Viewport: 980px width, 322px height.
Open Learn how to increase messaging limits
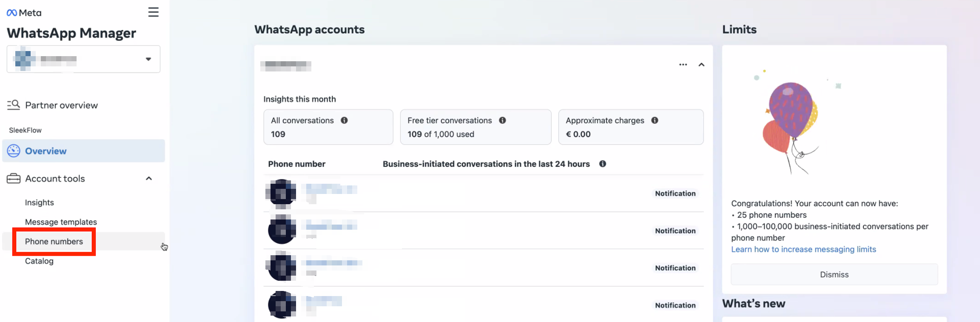pos(803,249)
